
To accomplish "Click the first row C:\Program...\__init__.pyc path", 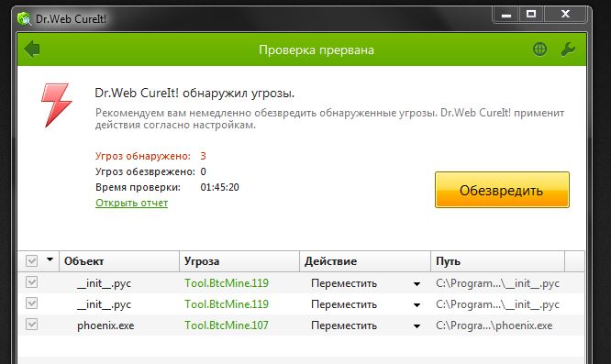I will (x=497, y=283).
